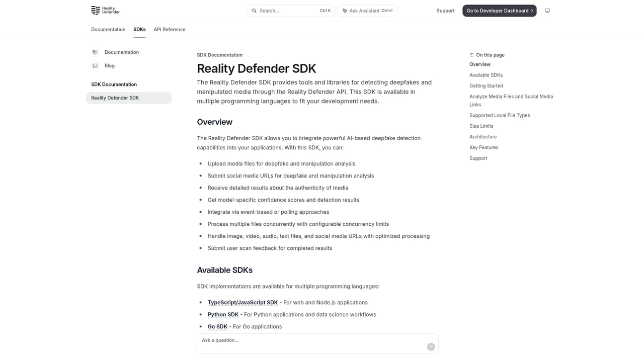Click the Reality Defender SDK page heading
644x362 pixels.
pyautogui.click(x=257, y=68)
